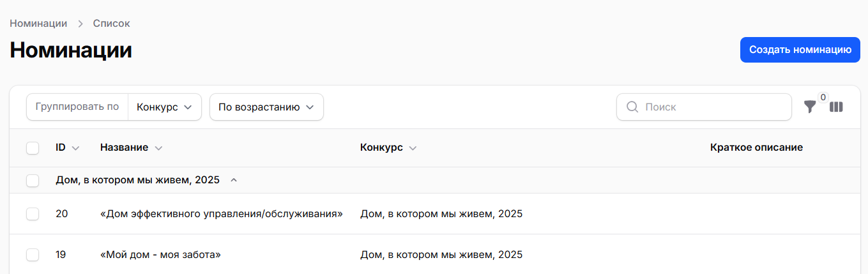Image resolution: width=868 pixels, height=274 pixels.
Task: Click the magnifier icon in the search box
Action: click(x=632, y=107)
